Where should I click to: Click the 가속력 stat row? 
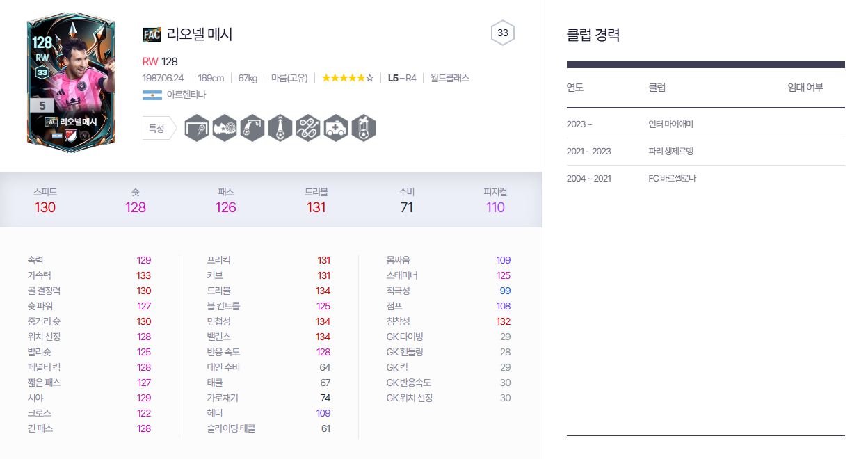tap(89, 275)
